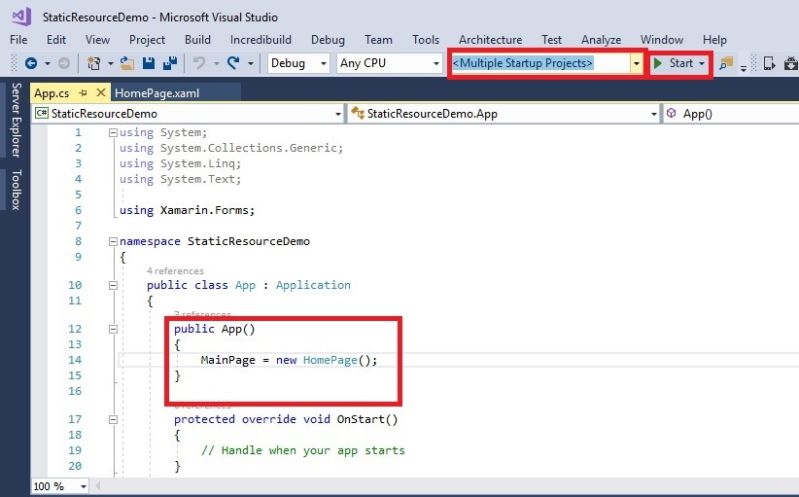Click the Open File folder icon
The image size is (799, 497).
127,63
